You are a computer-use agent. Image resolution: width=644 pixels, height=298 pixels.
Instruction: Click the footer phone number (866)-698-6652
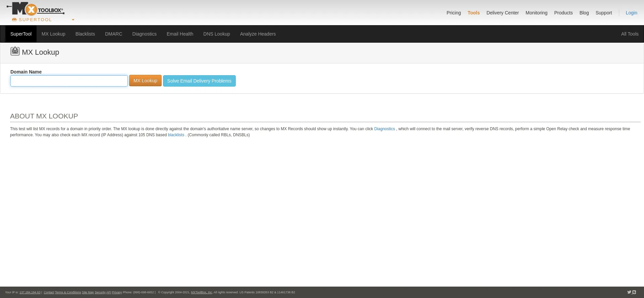[144, 292]
